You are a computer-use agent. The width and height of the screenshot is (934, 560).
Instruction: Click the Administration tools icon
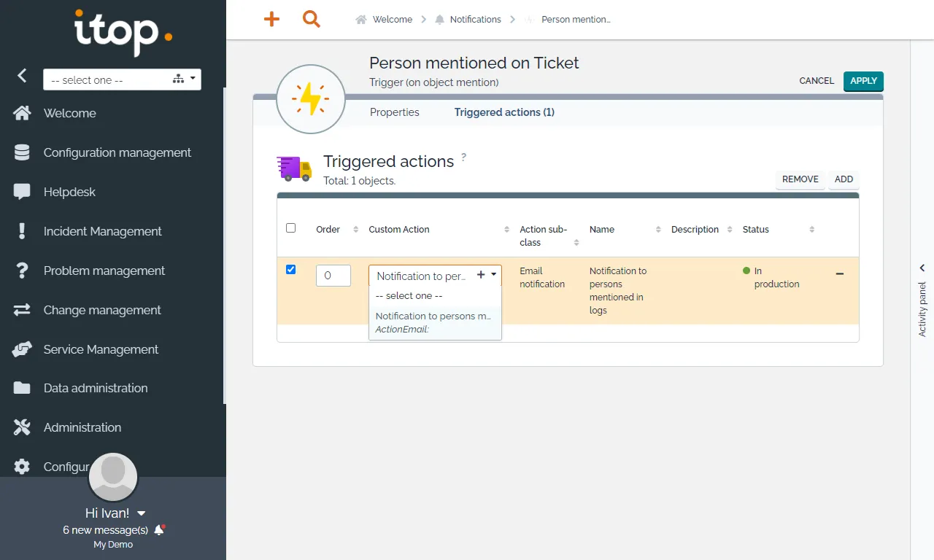(22, 427)
